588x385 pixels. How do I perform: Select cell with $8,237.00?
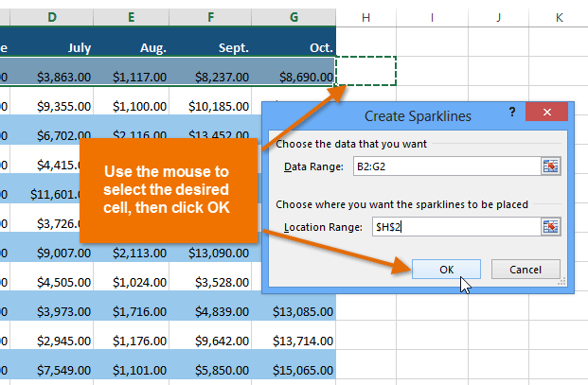click(x=210, y=72)
